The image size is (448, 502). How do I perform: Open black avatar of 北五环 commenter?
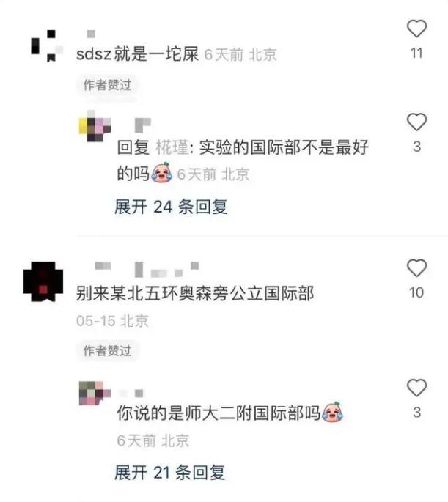point(43,281)
